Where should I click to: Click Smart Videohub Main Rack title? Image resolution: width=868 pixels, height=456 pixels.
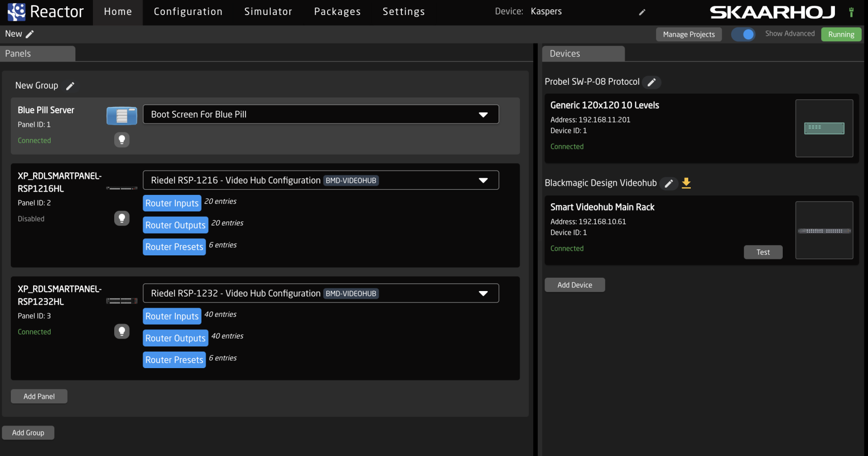(602, 207)
